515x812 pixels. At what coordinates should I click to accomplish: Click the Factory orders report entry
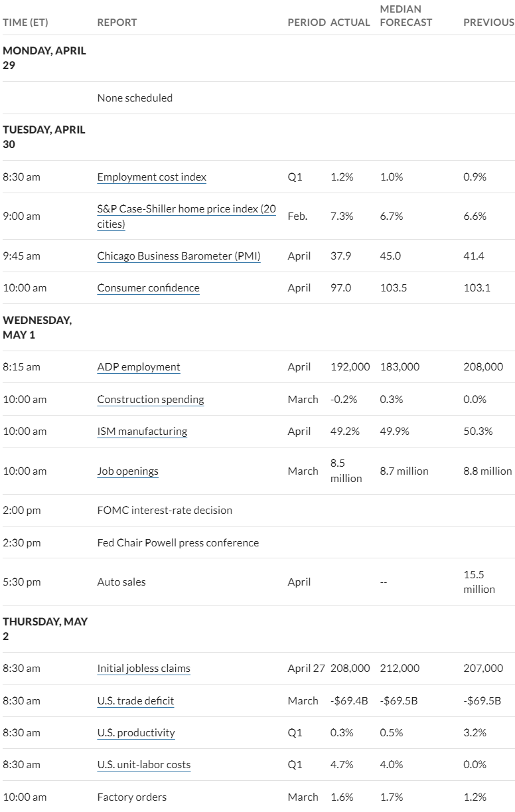click(x=131, y=797)
